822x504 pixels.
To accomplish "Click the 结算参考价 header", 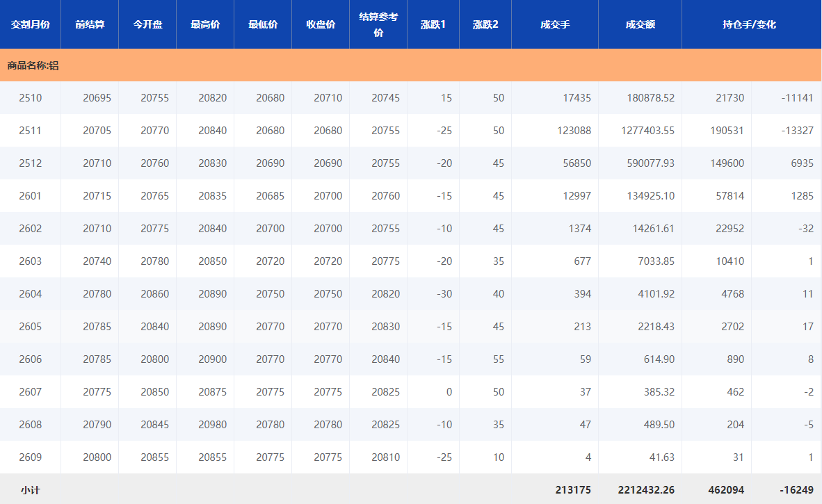I will point(378,24).
